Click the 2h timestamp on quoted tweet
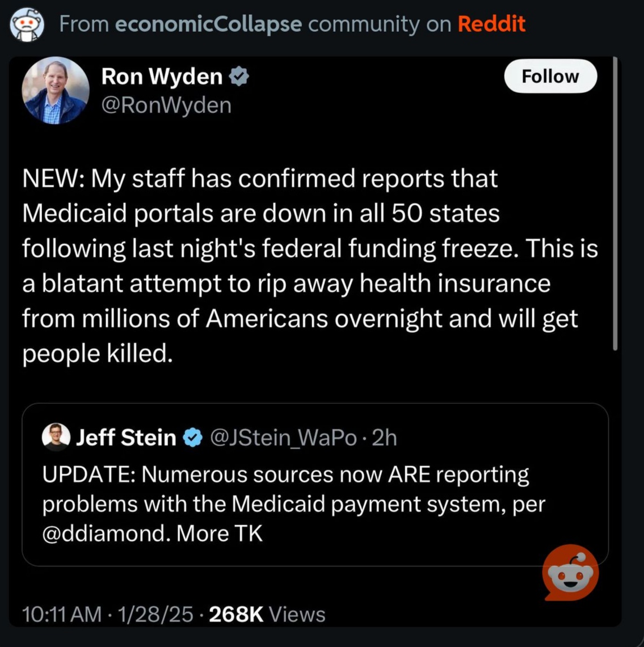The height and width of the screenshot is (647, 644). tap(384, 438)
